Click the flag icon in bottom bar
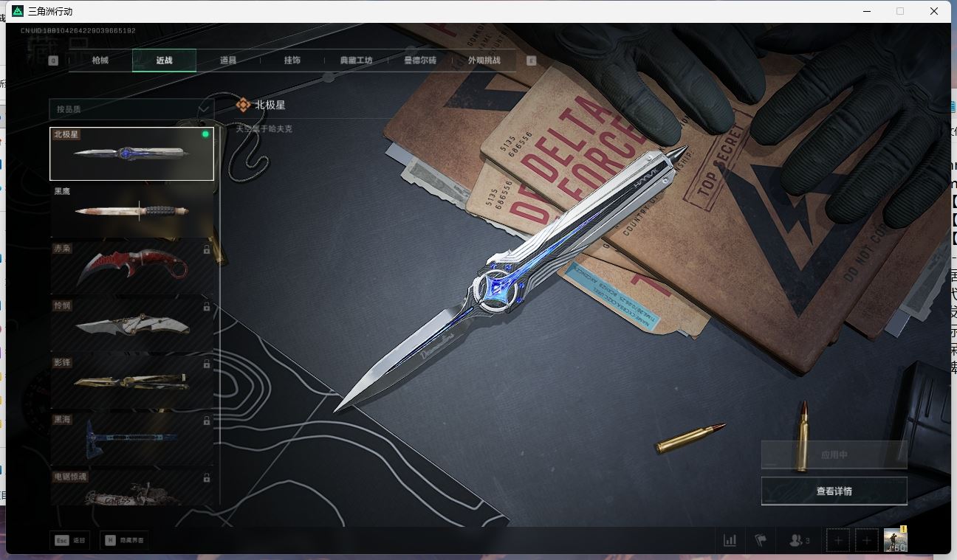The height and width of the screenshot is (560, 957). (x=761, y=540)
